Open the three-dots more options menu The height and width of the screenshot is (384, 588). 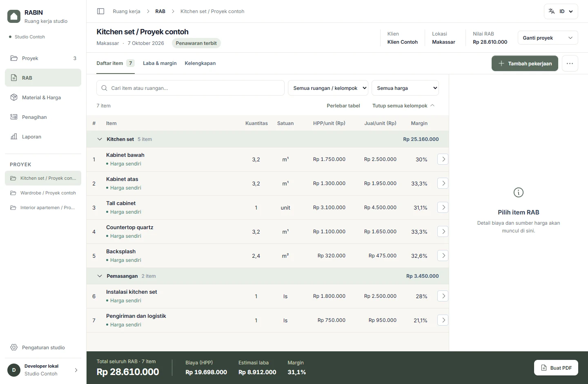tap(570, 63)
